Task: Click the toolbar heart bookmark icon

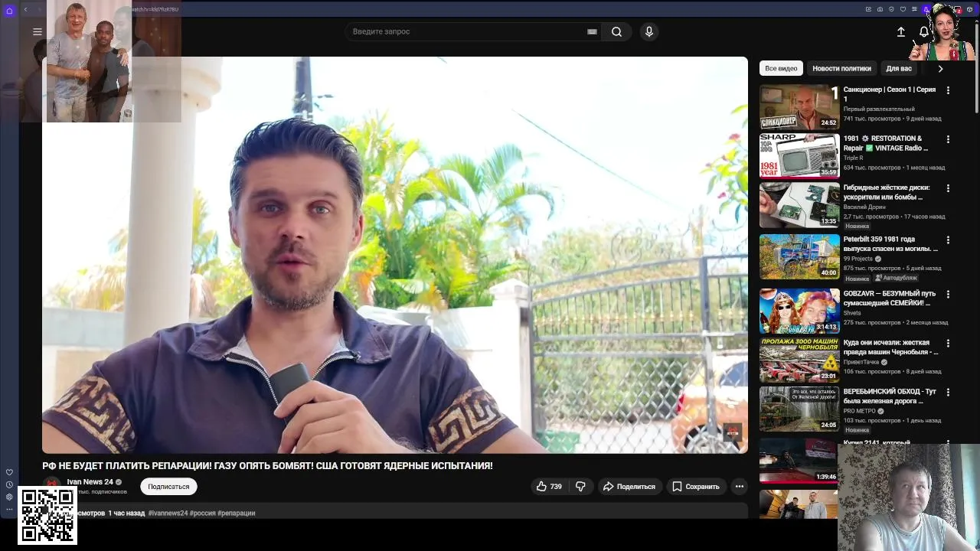Action: [x=903, y=9]
